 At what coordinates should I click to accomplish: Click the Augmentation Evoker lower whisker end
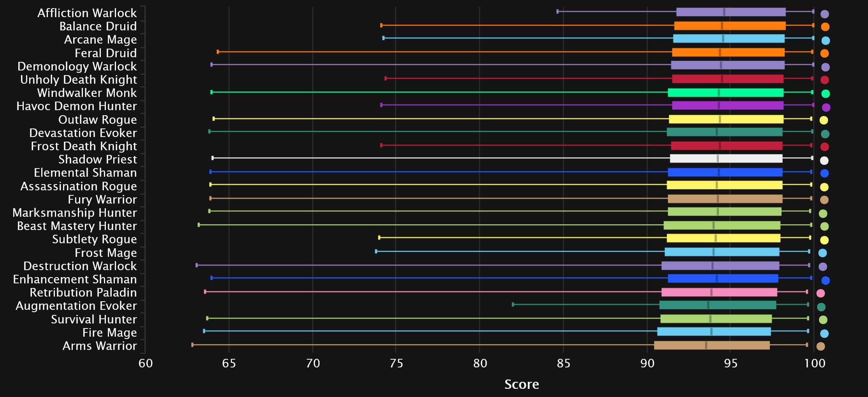513,304
